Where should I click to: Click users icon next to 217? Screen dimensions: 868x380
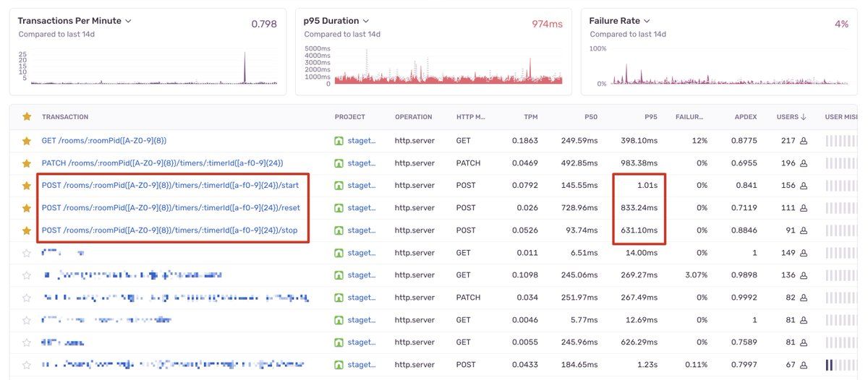point(803,141)
